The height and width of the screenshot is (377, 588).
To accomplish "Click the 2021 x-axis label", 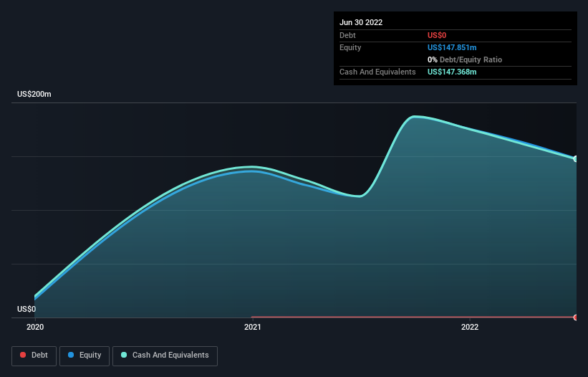I will 253,327.
